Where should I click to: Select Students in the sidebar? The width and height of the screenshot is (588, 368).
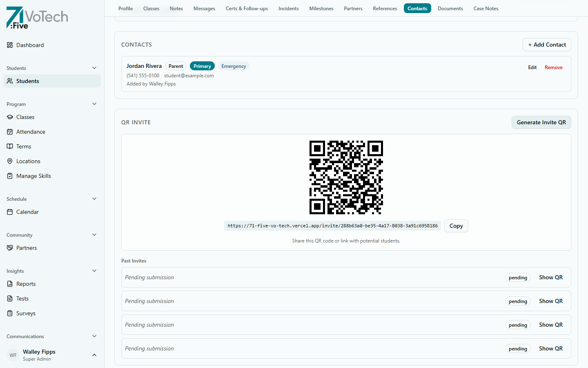pyautogui.click(x=28, y=81)
